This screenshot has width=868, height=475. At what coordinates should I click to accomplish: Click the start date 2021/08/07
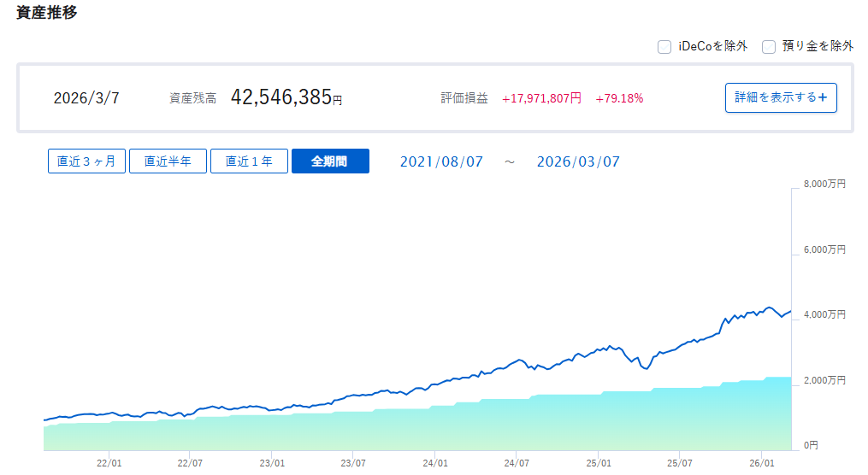click(441, 161)
